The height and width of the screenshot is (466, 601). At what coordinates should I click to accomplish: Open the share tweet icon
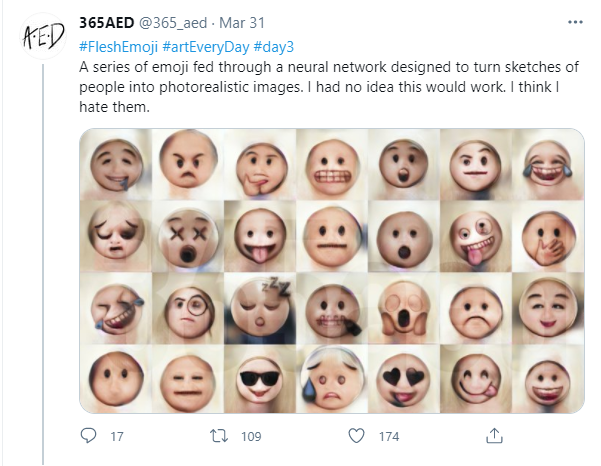[x=492, y=437]
